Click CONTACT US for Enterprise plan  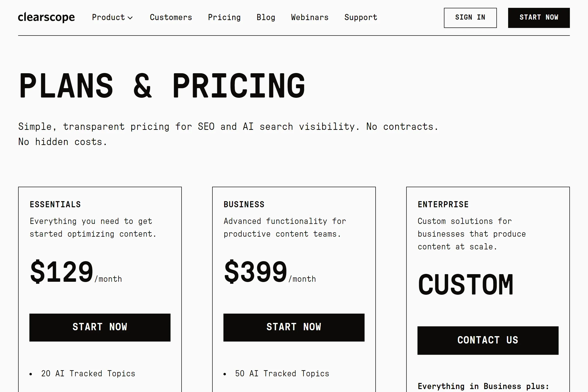488,340
